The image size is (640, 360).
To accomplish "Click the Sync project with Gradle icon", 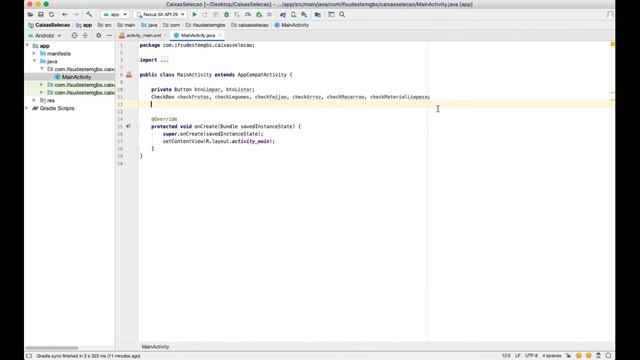I will 282,14.
